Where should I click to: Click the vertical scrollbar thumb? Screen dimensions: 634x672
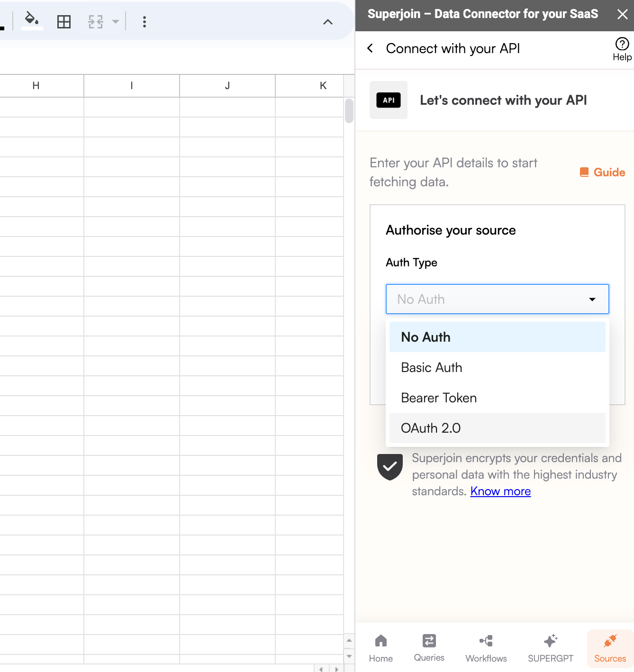349,110
